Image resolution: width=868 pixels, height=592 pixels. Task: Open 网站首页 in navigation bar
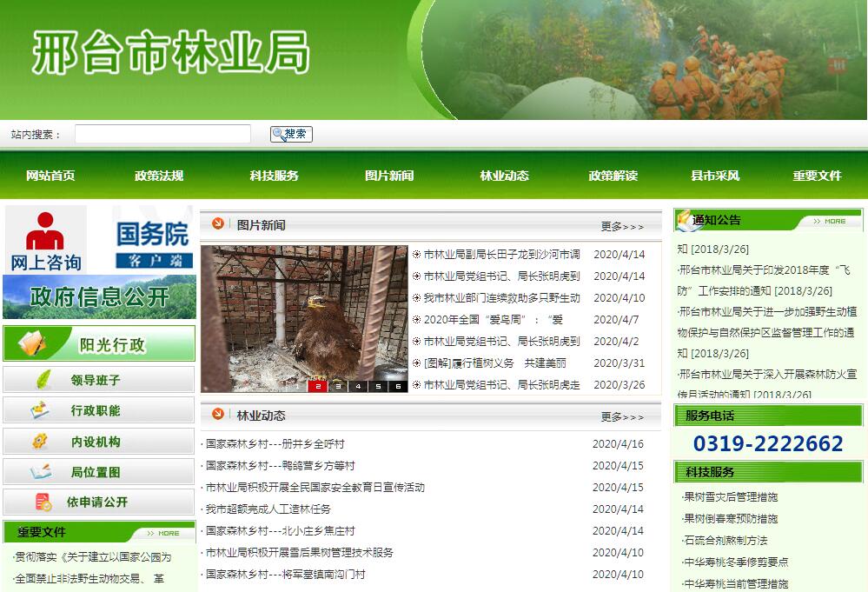click(x=50, y=176)
